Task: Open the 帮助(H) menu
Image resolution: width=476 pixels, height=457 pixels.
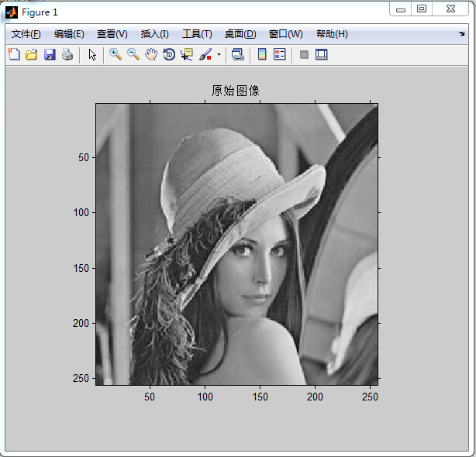Action: pos(332,34)
